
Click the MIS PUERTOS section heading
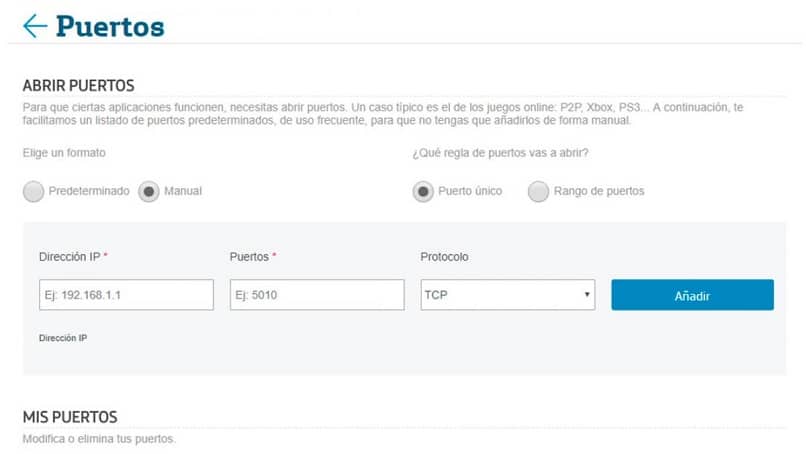[70, 417]
